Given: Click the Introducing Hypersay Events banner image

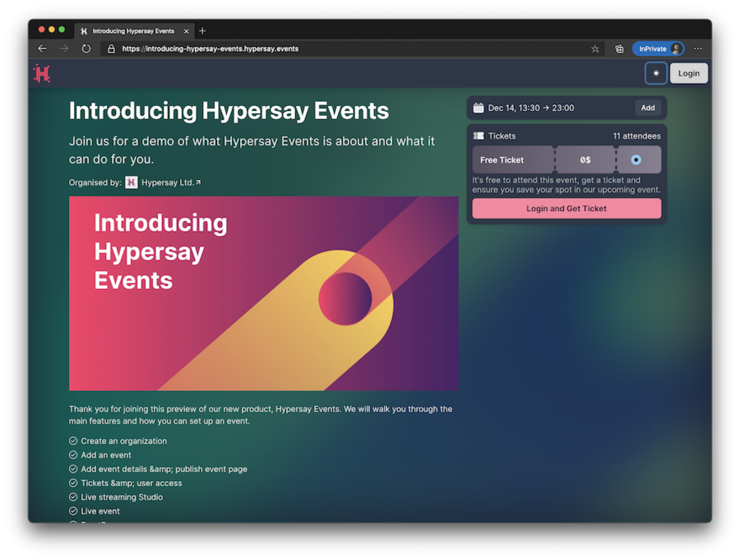Looking at the screenshot, I should 263,293.
